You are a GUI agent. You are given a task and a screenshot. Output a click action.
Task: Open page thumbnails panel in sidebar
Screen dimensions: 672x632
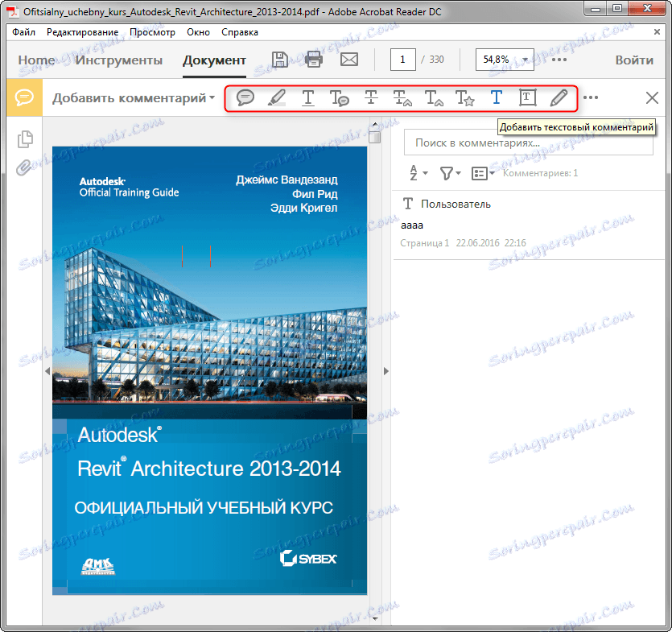click(25, 138)
